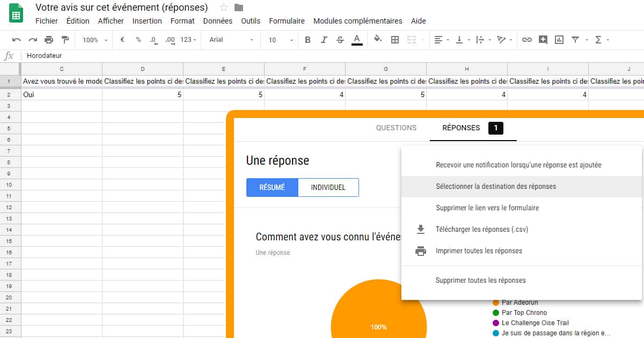
Task: Choose Télécharger les réponses (.csv)
Action: 522,229
